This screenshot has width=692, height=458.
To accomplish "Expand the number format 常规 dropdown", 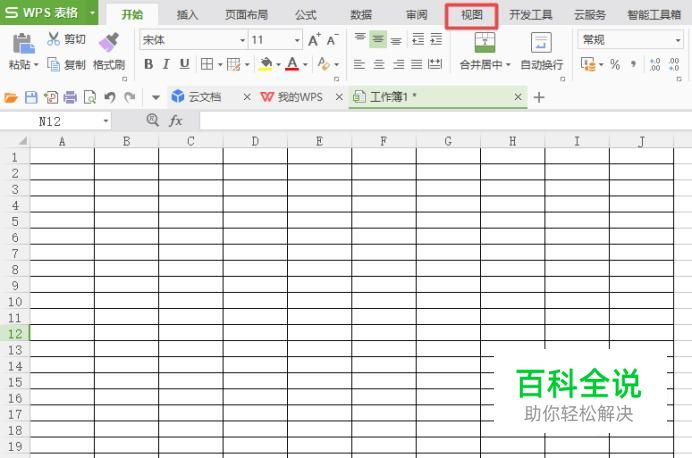I will 677,40.
